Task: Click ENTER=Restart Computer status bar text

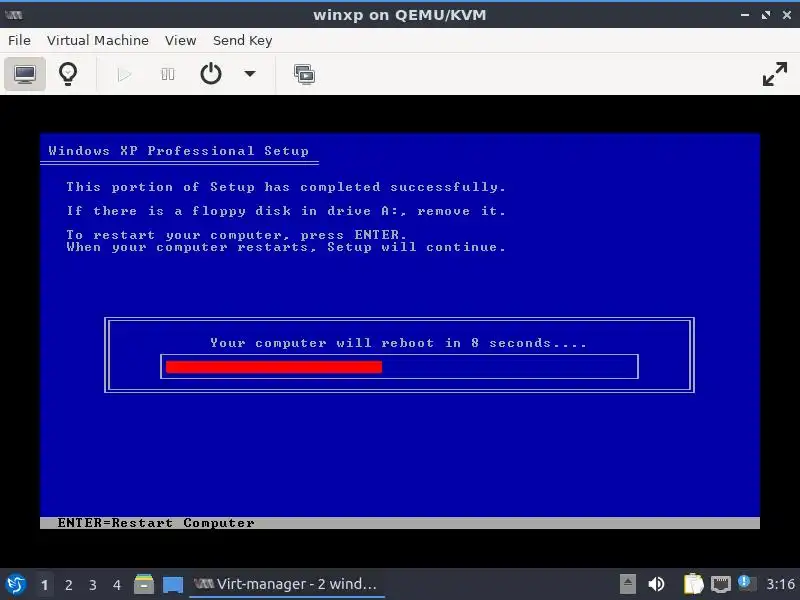Action: click(x=156, y=523)
